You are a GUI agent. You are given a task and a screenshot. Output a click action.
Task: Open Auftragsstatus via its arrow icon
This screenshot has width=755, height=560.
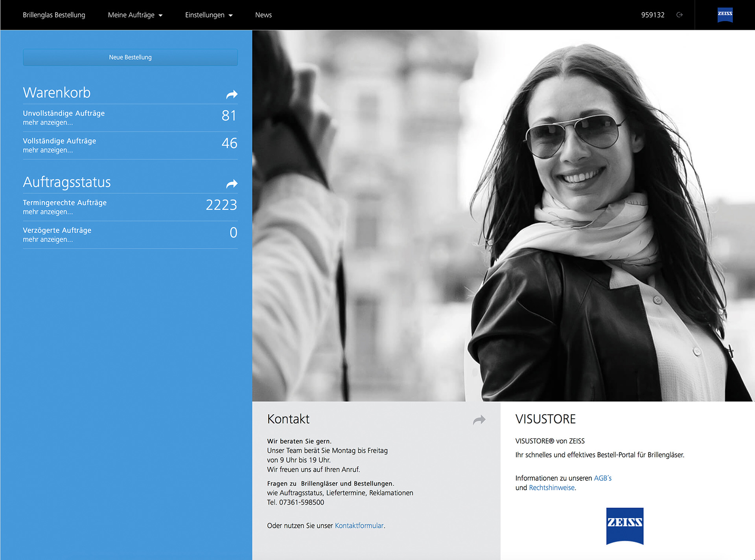232,184
